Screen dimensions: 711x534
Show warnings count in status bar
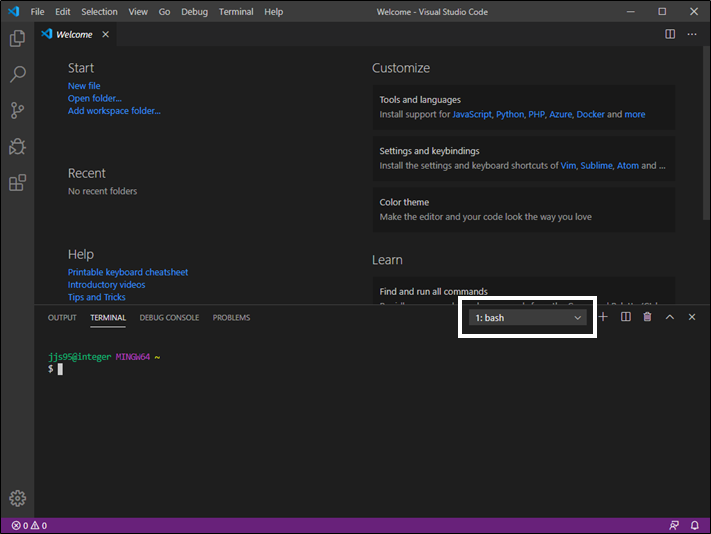[39, 525]
